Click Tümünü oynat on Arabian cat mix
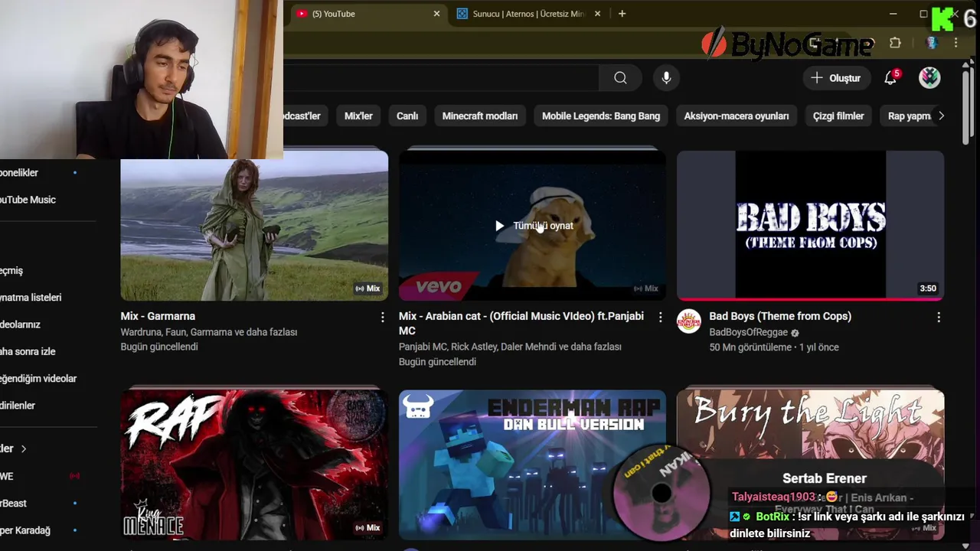 point(534,226)
